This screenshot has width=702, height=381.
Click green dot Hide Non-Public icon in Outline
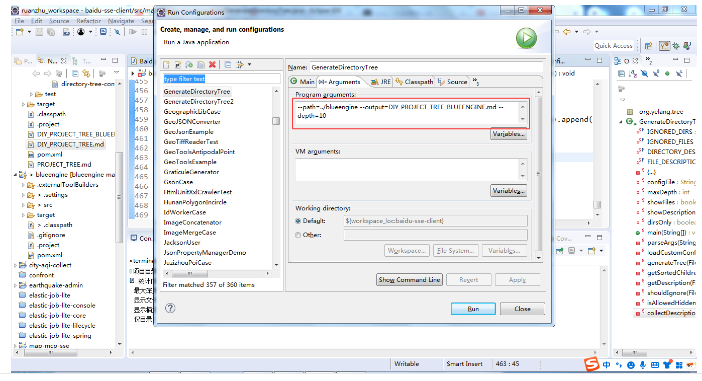coord(667,73)
